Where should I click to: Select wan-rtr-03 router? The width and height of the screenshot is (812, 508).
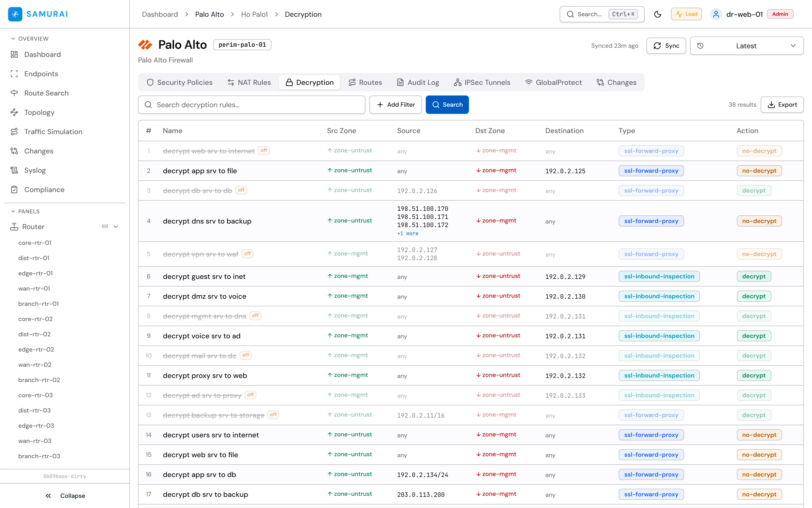(x=35, y=441)
